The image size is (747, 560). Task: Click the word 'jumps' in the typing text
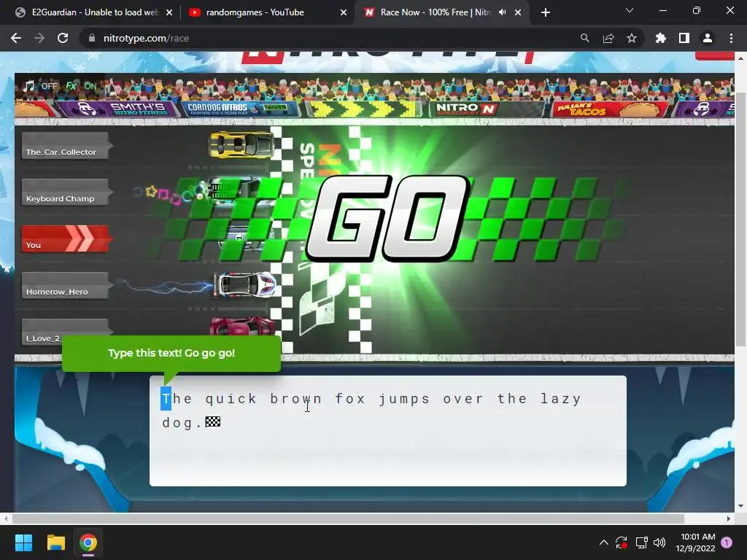tap(404, 399)
